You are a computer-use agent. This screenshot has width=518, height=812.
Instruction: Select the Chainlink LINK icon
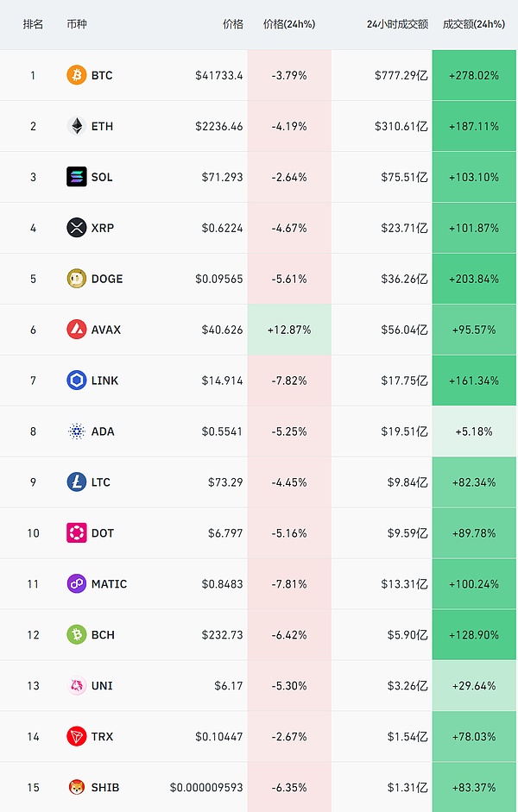click(77, 381)
